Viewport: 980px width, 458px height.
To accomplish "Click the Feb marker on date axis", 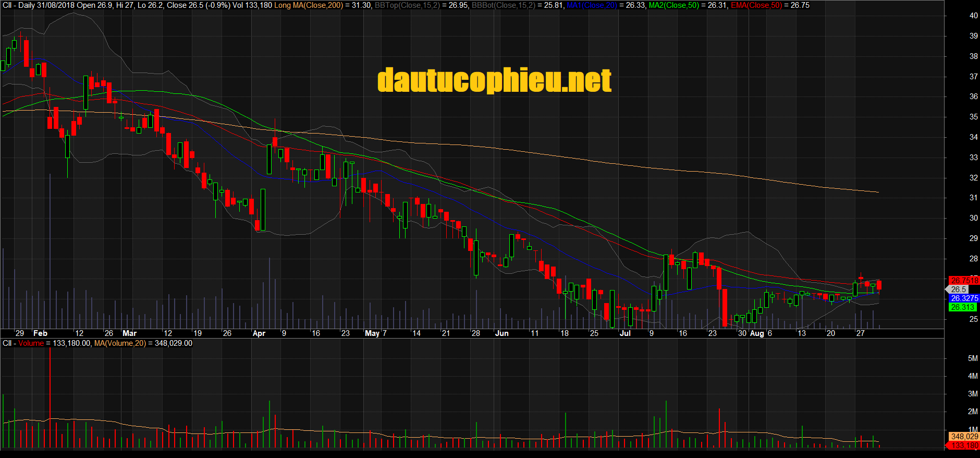I will [x=40, y=333].
